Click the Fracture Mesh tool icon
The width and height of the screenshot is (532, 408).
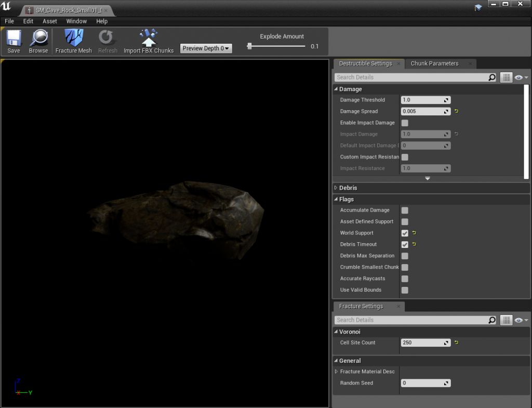[x=74, y=37]
